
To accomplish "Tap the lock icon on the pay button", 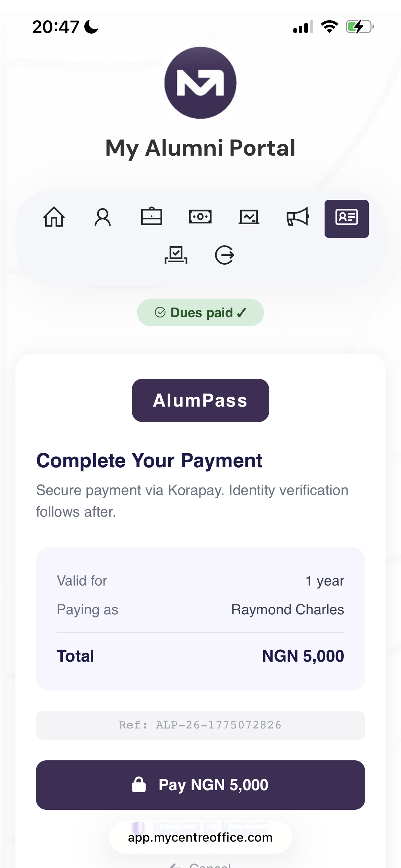I will (x=139, y=785).
